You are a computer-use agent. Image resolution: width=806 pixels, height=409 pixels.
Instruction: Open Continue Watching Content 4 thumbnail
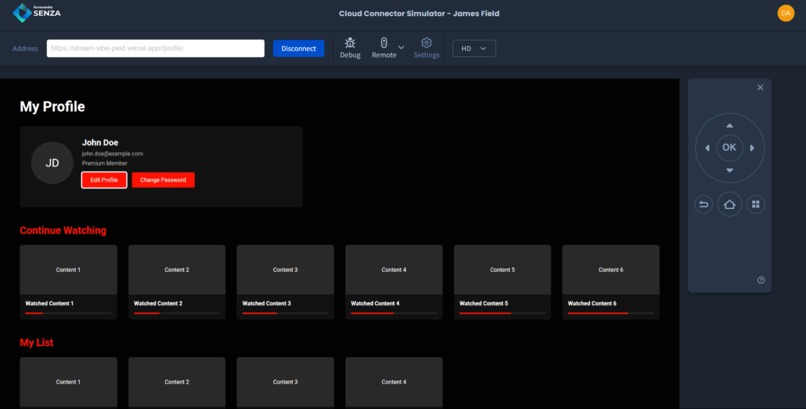coord(394,270)
